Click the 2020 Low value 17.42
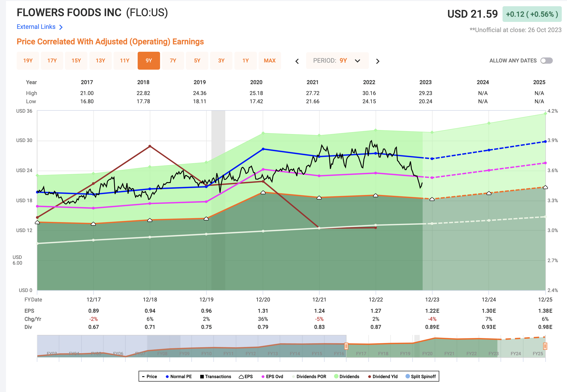Image resolution: width=567 pixels, height=392 pixels. [x=256, y=101]
